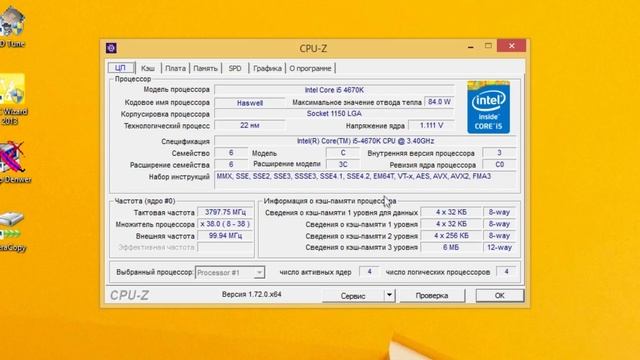Open the Wizard 2013 desktop shortcut
The height and width of the screenshot is (360, 640).
tap(13, 99)
